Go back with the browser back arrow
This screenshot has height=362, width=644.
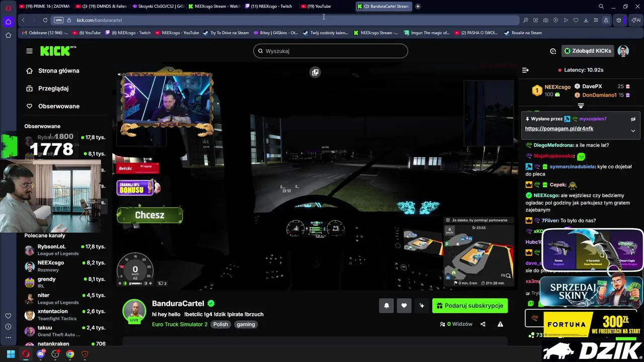[23, 20]
